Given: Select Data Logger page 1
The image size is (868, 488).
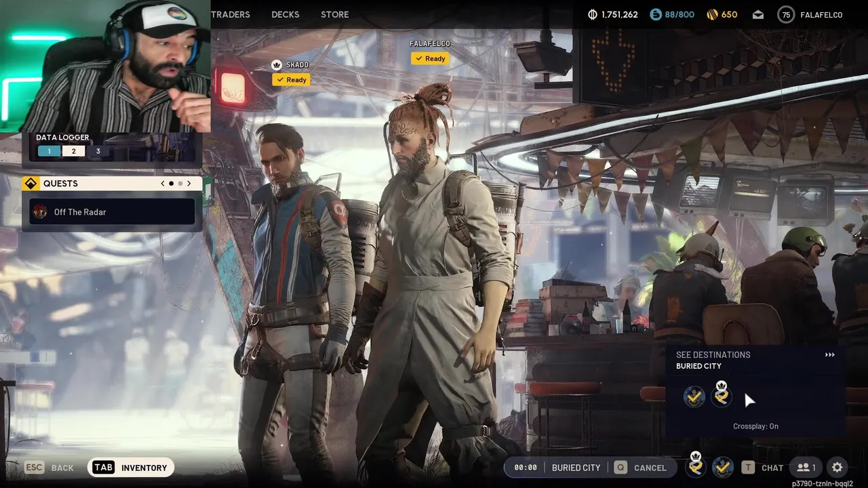Looking at the screenshot, I should 49,151.
